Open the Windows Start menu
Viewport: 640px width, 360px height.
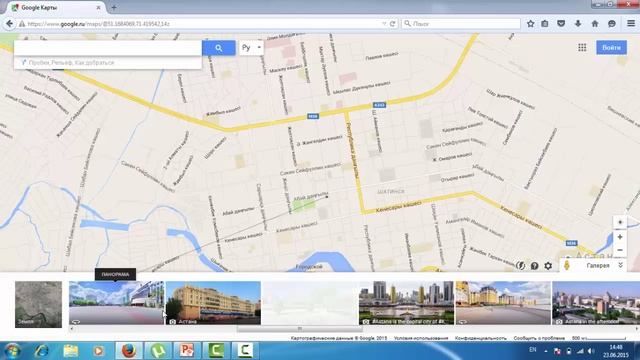[x=12, y=351]
